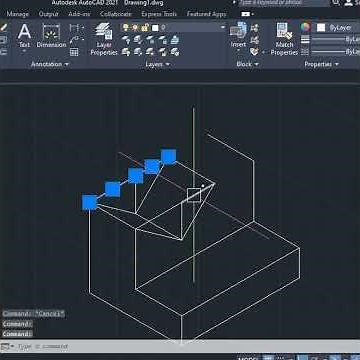Image resolution: width=360 pixels, height=360 pixels.
Task: Click the Match Layer icon
Action: point(175,52)
